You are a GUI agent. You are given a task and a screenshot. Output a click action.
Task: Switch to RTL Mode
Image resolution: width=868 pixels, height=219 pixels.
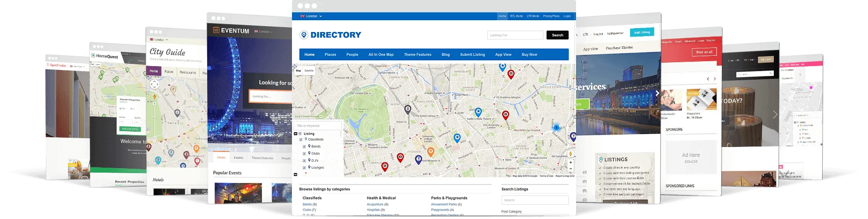pos(516,16)
